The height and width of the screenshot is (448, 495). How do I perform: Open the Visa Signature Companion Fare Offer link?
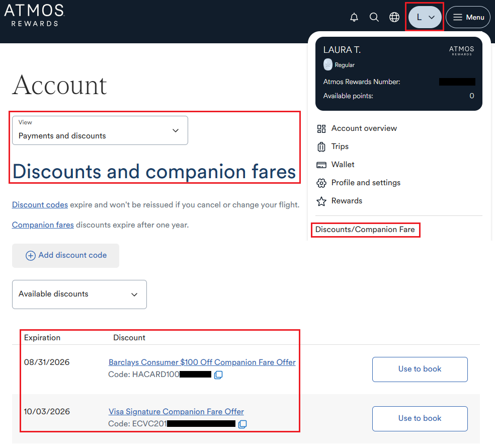coord(176,412)
